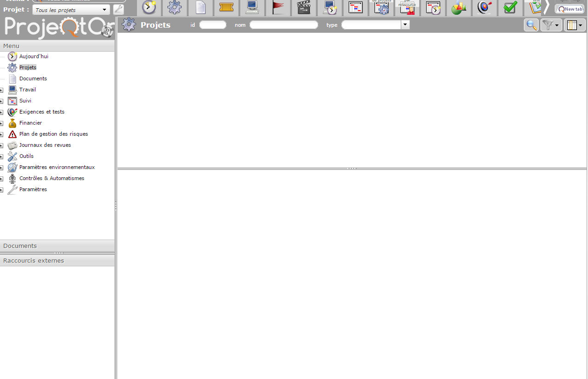588x379 pixels.
Task: Open the Documents accordion panel header
Action: tap(57, 246)
